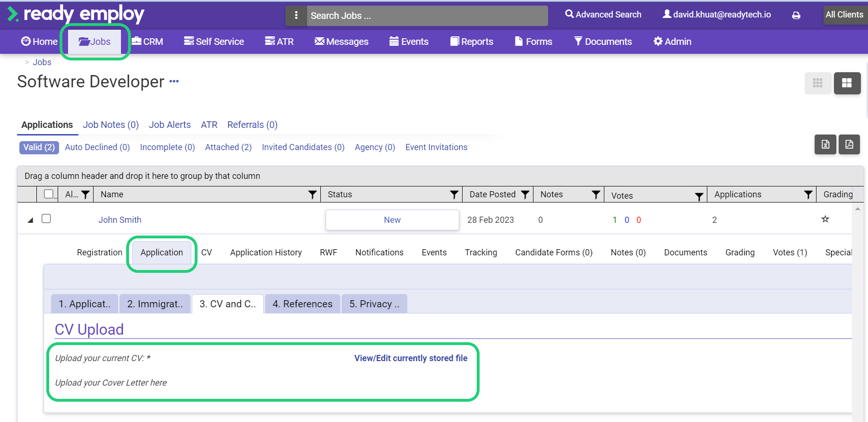Open the search options kebab menu
This screenshot has height=422, width=868.
pyautogui.click(x=296, y=16)
